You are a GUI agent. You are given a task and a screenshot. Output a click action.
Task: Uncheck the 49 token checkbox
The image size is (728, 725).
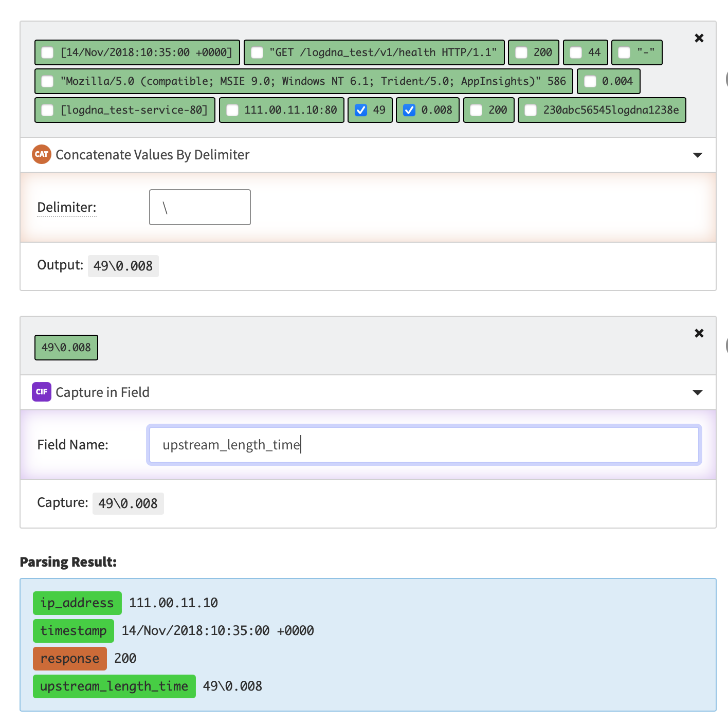[361, 110]
